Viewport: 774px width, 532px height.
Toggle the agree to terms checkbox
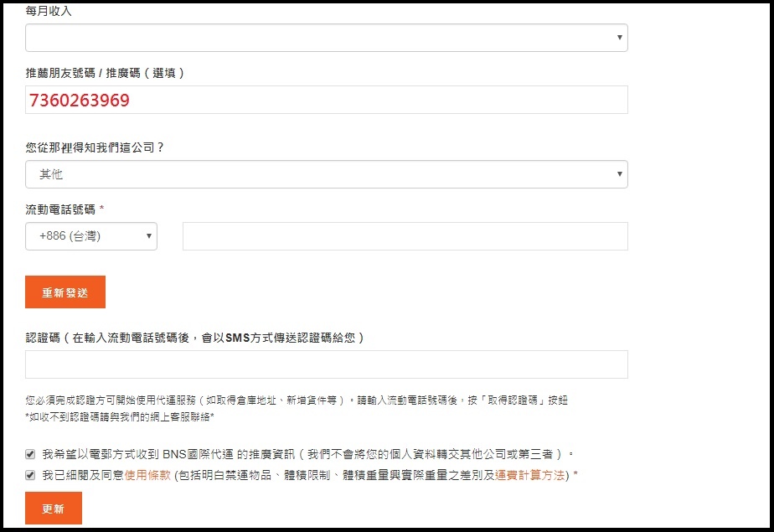(31, 475)
